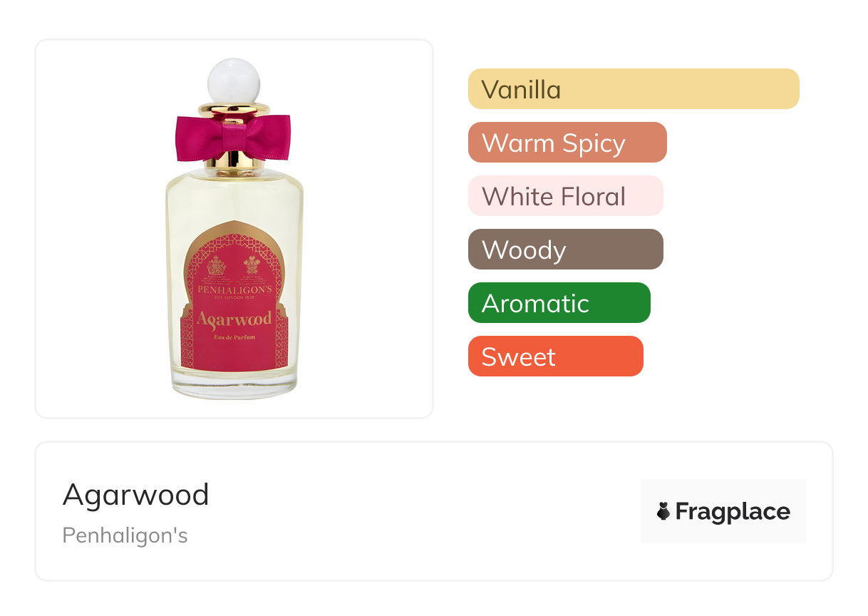Screen dimensions: 868x616
Task: Click the right royal crest emblem on label
Action: tap(252, 266)
